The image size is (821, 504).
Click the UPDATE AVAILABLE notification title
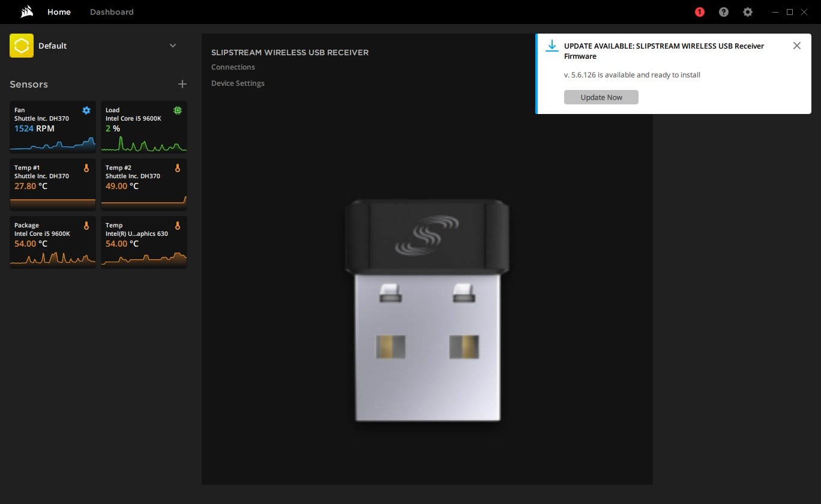click(x=664, y=51)
